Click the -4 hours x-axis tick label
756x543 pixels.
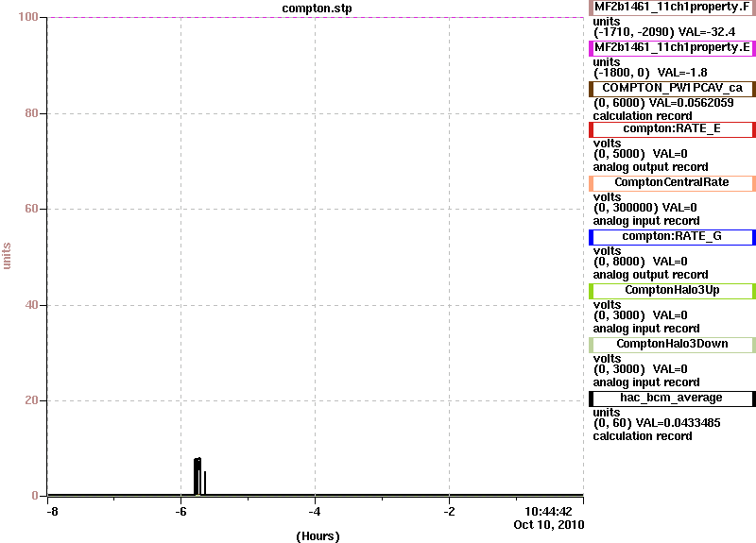[315, 512]
